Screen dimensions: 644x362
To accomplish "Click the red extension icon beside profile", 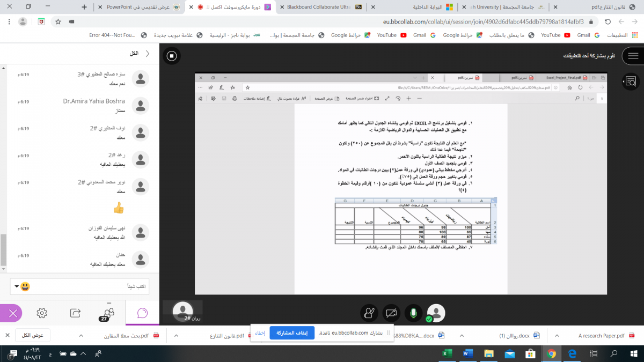I will 41,21.
